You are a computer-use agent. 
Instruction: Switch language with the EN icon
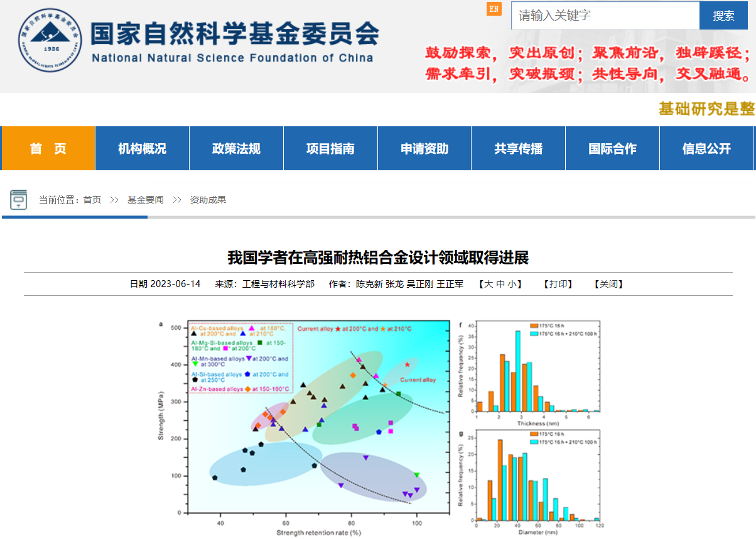click(x=494, y=9)
